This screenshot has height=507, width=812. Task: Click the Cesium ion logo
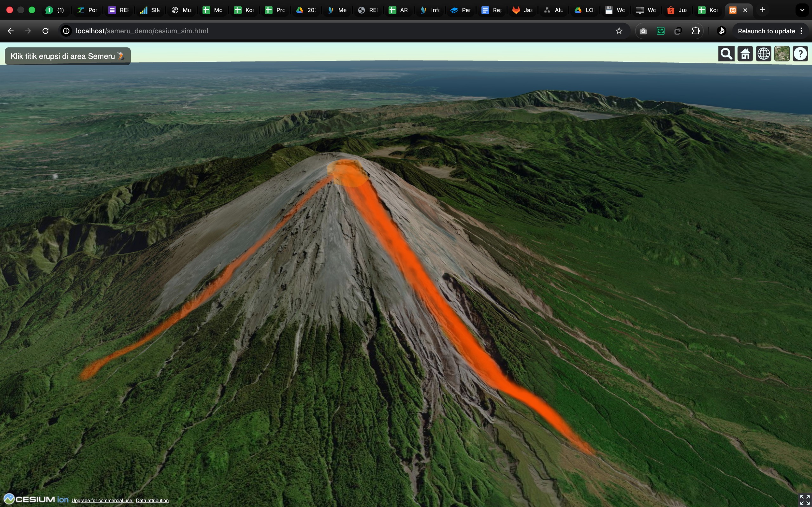coord(36,499)
